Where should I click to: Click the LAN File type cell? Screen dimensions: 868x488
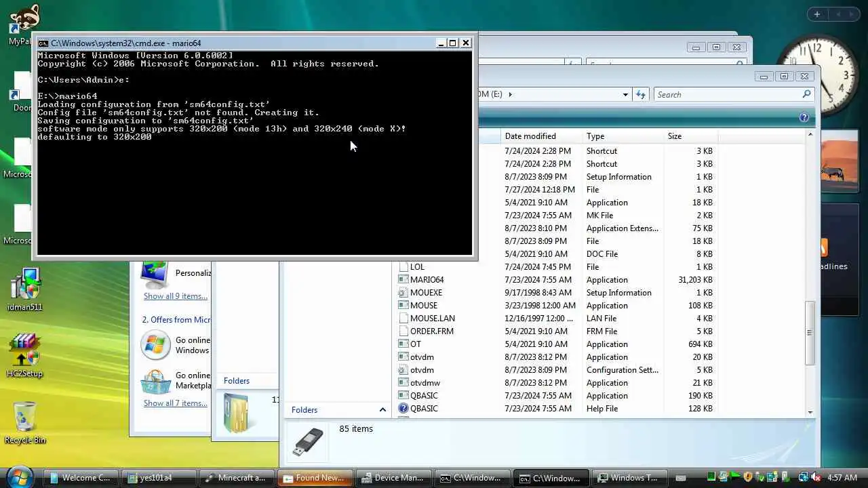pyautogui.click(x=601, y=318)
